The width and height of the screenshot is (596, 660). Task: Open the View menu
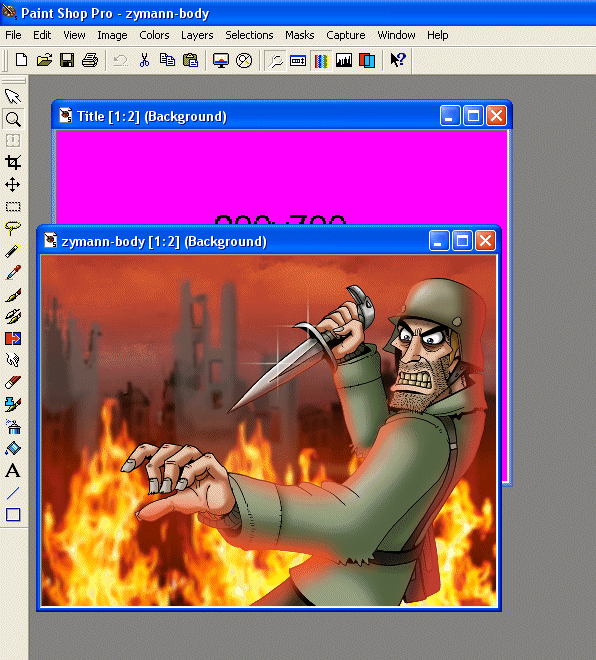[74, 35]
